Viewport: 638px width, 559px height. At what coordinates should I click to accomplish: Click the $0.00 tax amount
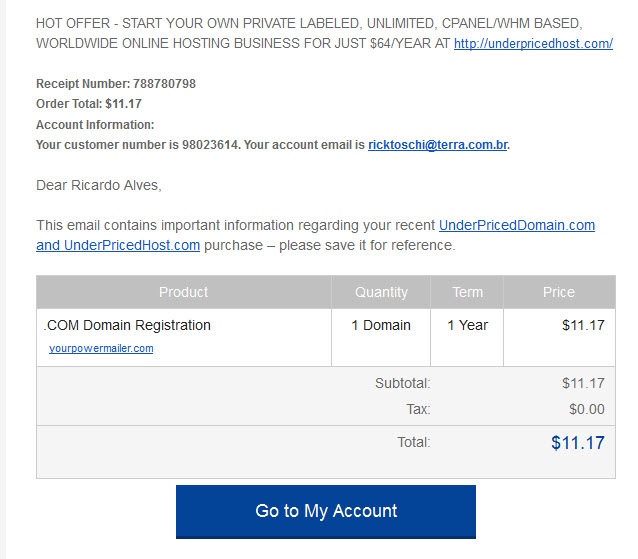(x=586, y=409)
